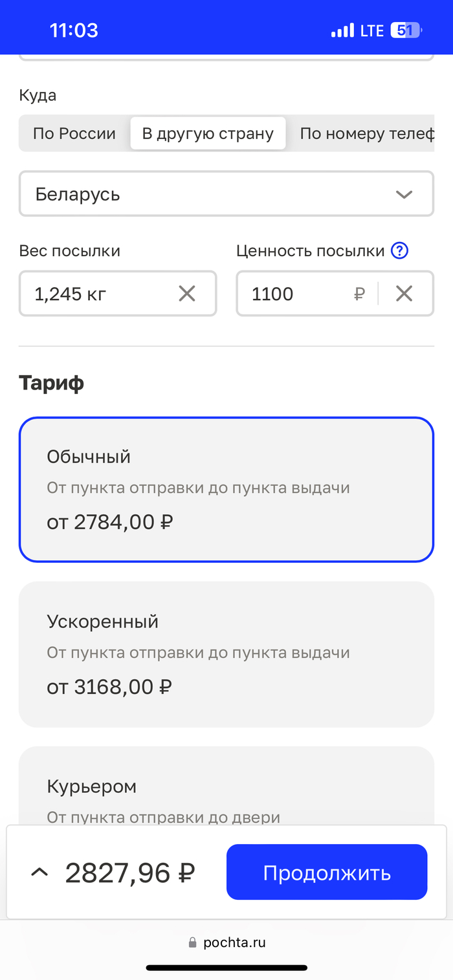Tap the signal strength bars

click(342, 30)
